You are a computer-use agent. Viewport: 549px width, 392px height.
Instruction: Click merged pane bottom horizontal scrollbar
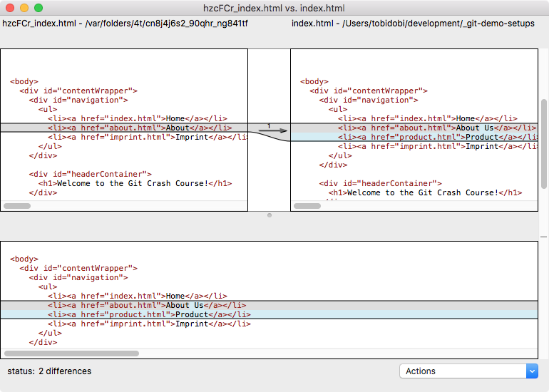72,353
